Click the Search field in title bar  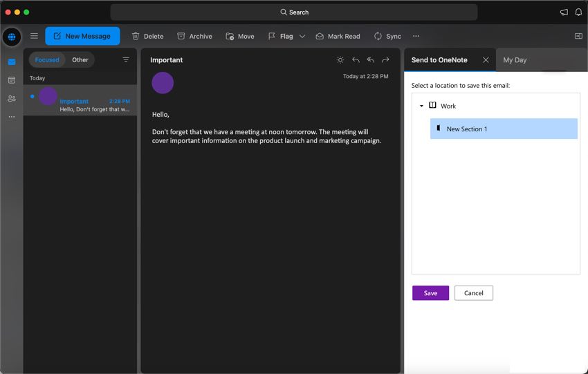(x=293, y=12)
